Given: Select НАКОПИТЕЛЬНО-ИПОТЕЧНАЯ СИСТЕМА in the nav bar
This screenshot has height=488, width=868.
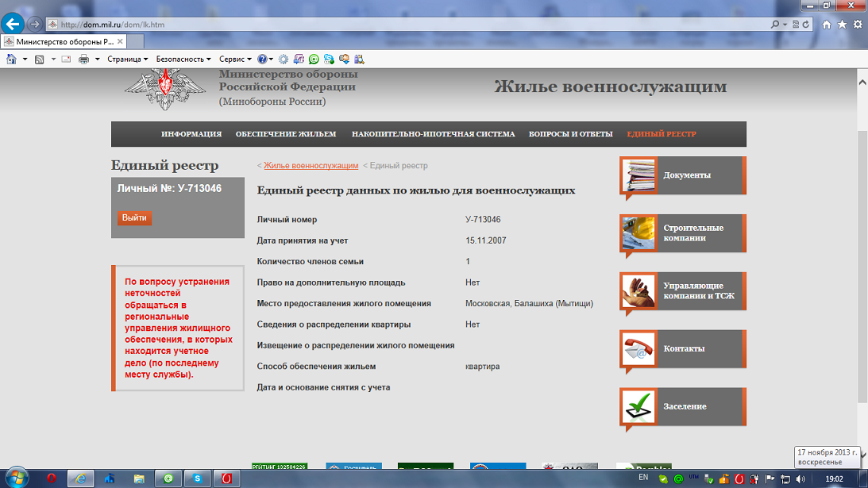Looking at the screenshot, I should click(433, 134).
